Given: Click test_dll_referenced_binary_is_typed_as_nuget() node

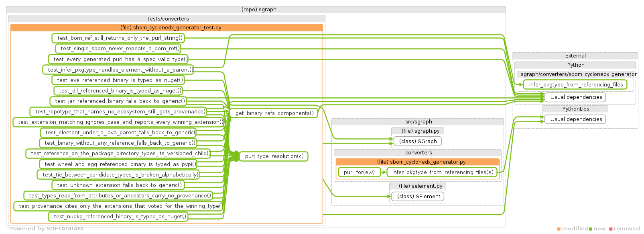Looking at the screenshot, I should point(118,90).
